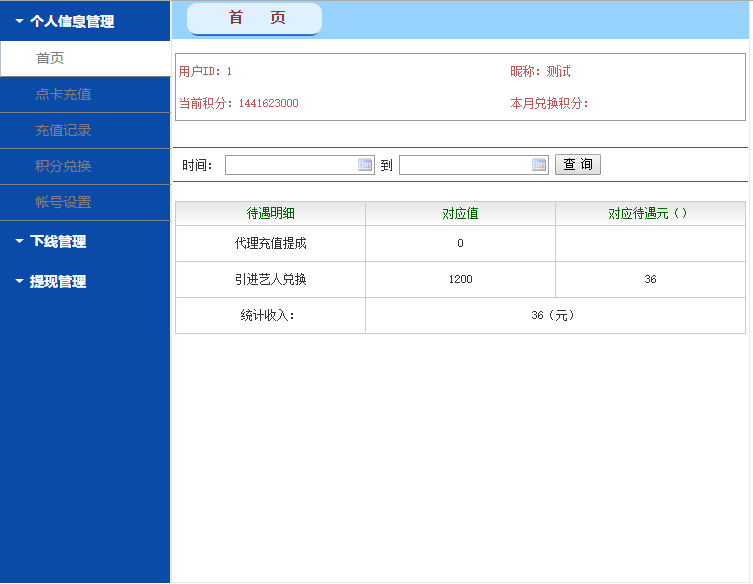Go to 点卡充值 page

coord(85,95)
